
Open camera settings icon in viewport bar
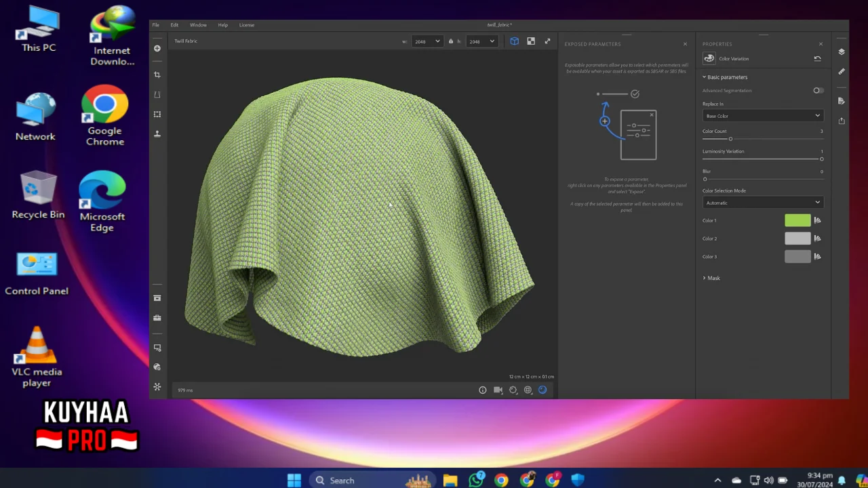(498, 390)
